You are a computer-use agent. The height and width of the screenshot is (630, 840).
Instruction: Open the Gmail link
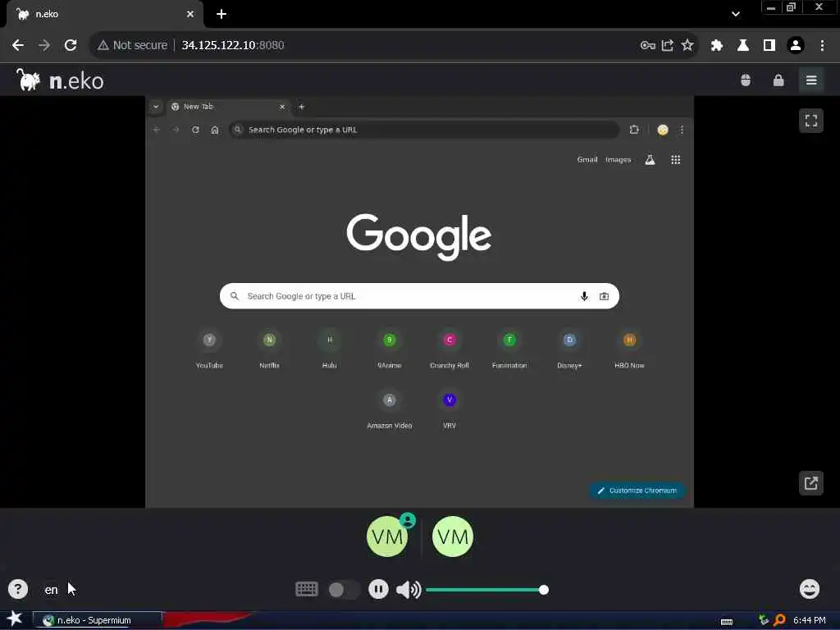(x=587, y=160)
